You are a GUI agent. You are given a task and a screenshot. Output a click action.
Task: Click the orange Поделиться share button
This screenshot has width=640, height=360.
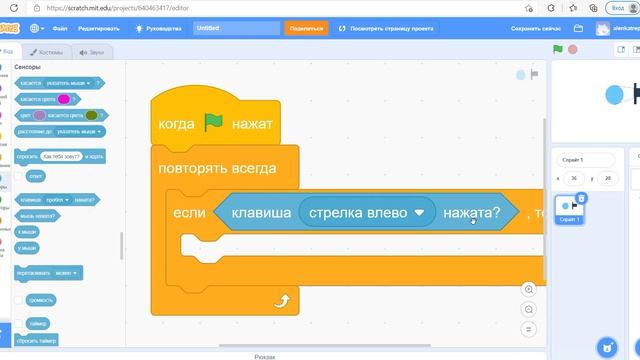(306, 29)
